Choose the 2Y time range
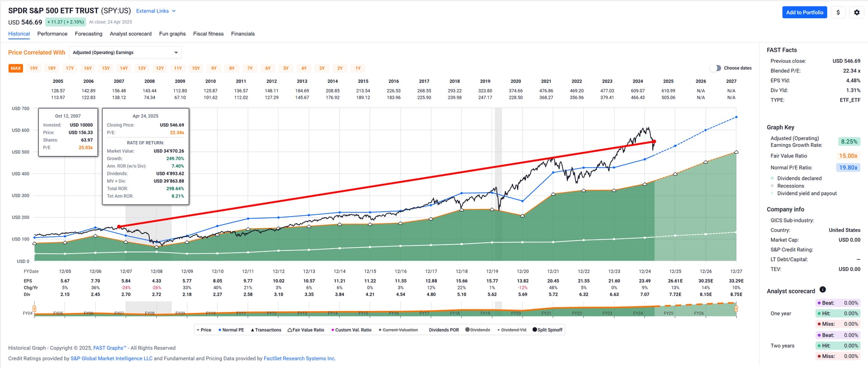The height and width of the screenshot is (368, 868). [340, 68]
